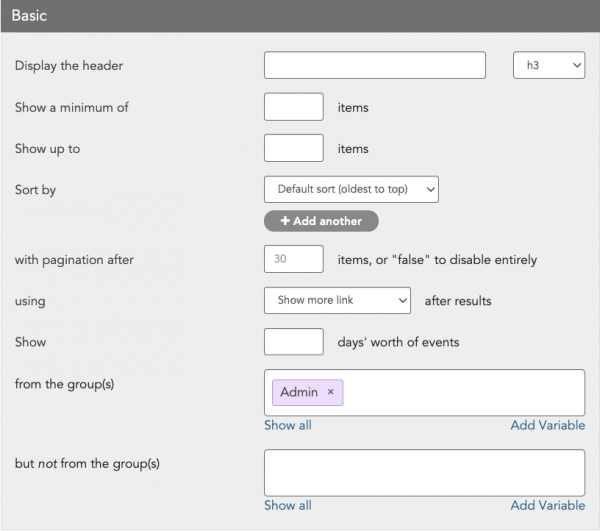Click Add Variable under from the group(s)
This screenshot has width=600, height=531.
(548, 425)
